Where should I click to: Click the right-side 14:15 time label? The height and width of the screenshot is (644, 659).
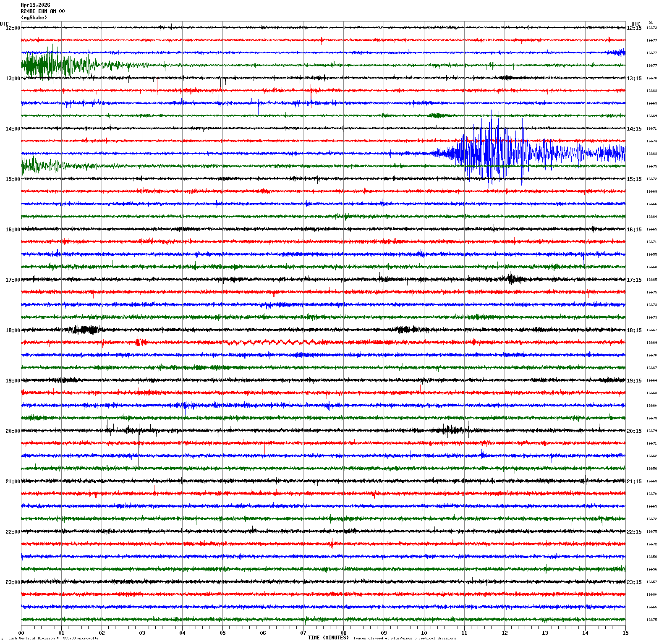pos(634,129)
